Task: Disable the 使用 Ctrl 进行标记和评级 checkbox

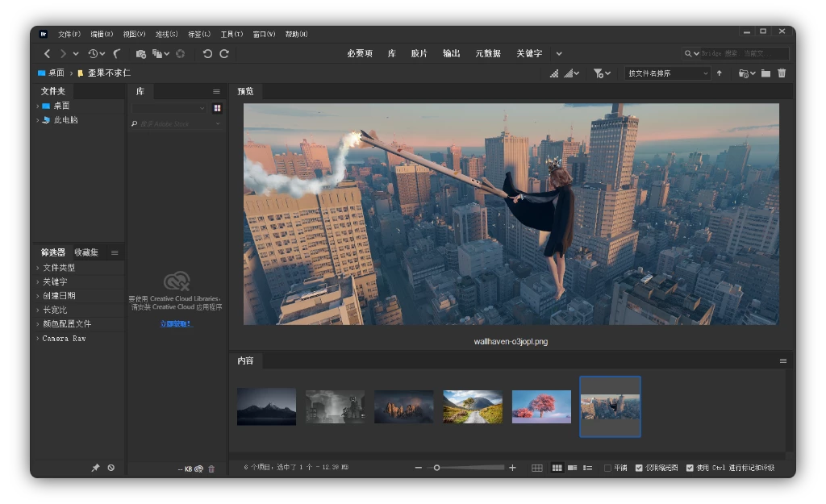Action: tap(690, 468)
